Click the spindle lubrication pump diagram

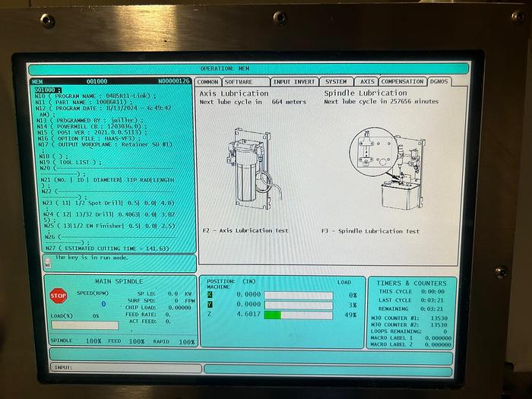(x=385, y=170)
